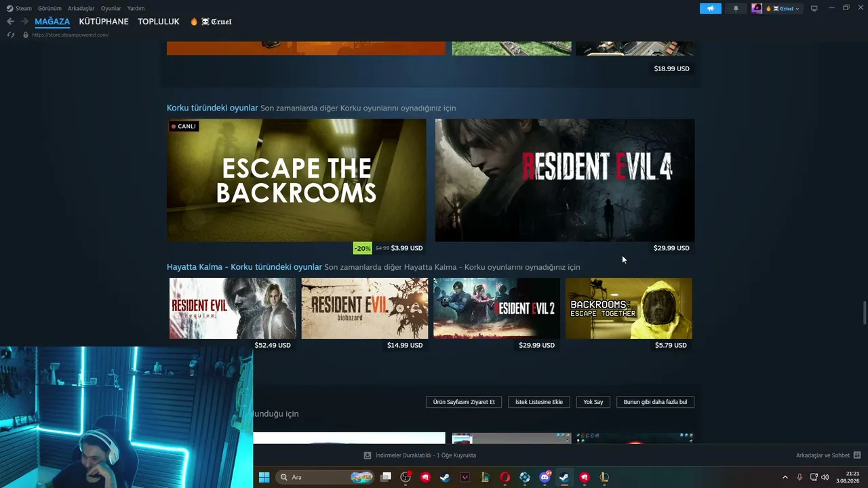This screenshot has height=488, width=868.
Task: Switch to the KÜTÜPHANE tab
Action: point(104,22)
